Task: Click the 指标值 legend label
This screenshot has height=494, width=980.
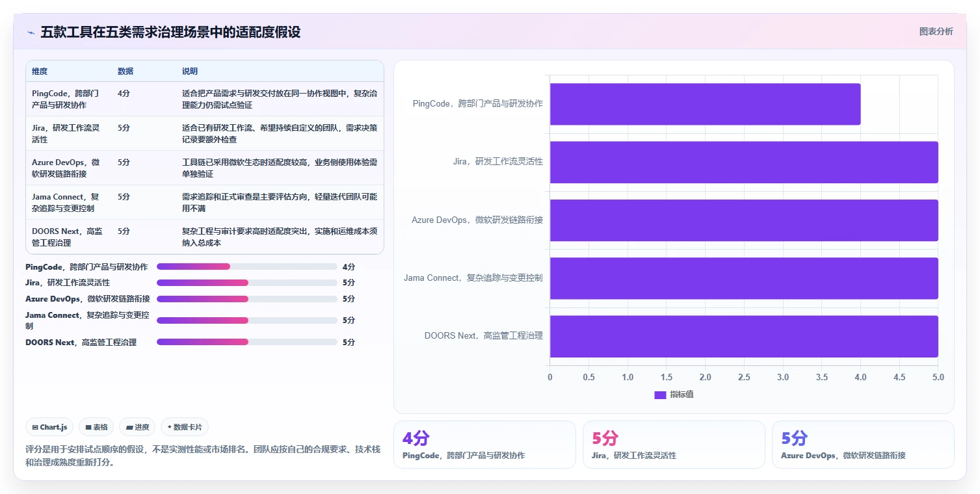Action: 682,395
